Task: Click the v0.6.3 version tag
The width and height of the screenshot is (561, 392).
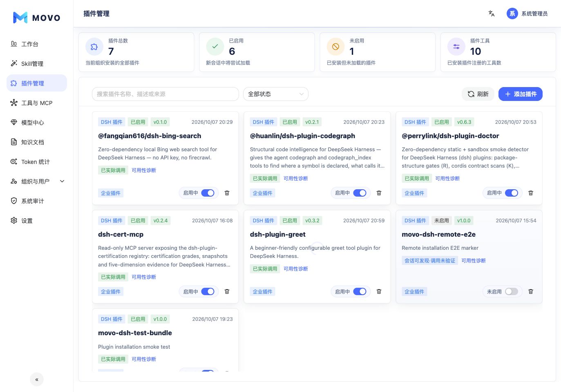Action: coord(464,122)
